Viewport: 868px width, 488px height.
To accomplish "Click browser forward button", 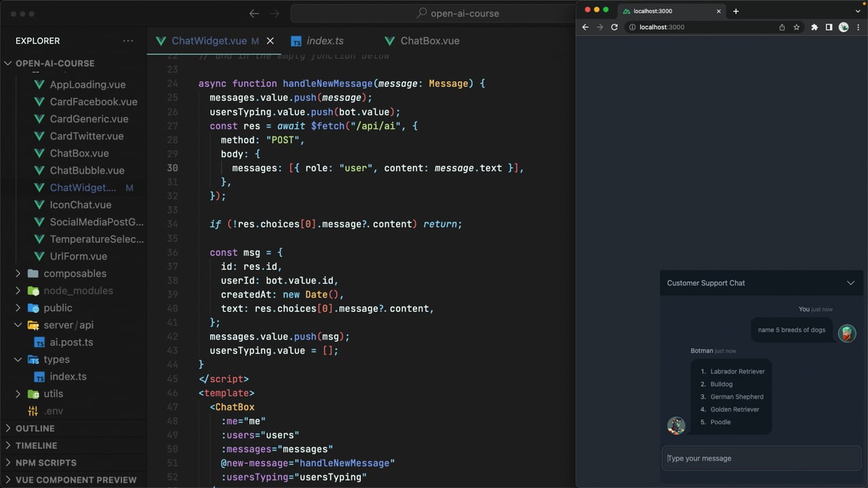I will point(599,27).
